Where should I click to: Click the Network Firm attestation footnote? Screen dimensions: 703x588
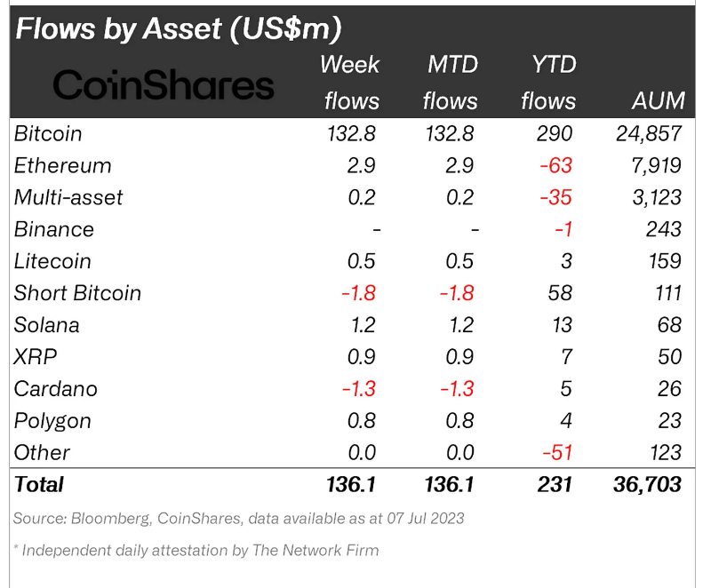tap(196, 550)
